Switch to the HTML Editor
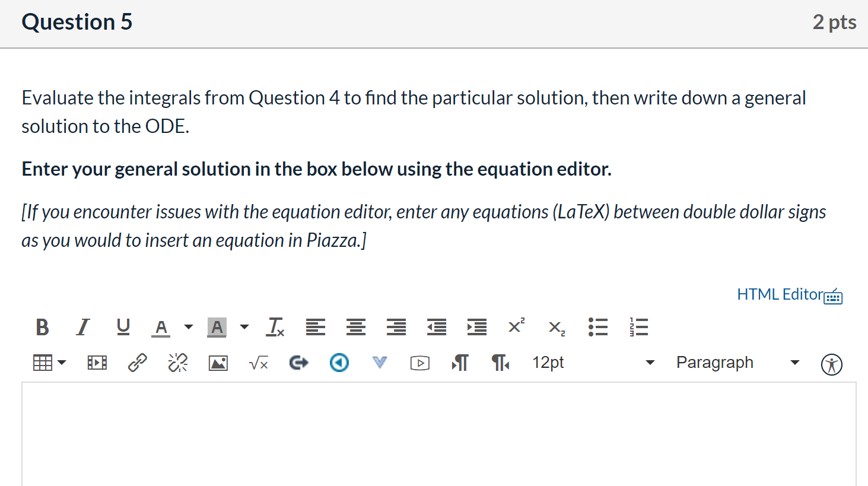Image resolution: width=868 pixels, height=486 pixels. coord(780,294)
